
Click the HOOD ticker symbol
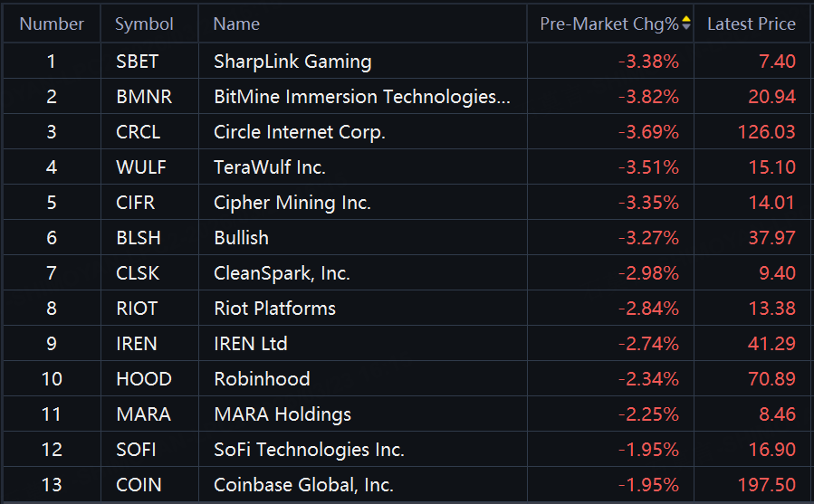[x=144, y=379]
